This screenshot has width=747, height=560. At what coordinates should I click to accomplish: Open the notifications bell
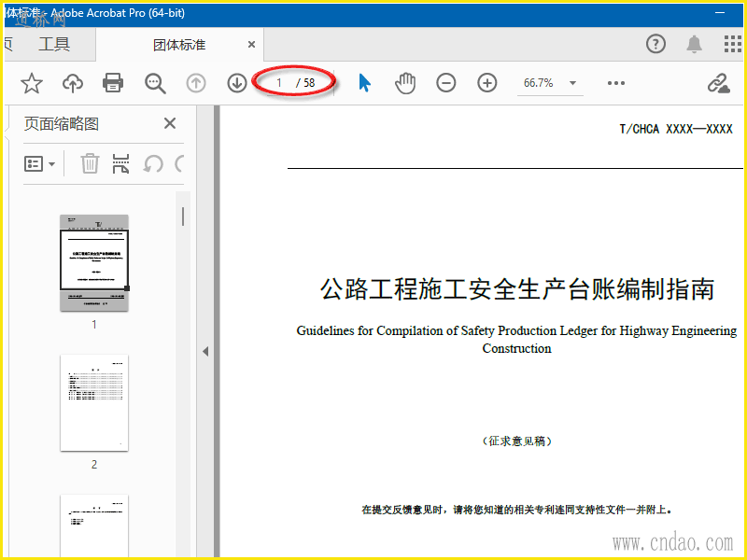694,44
